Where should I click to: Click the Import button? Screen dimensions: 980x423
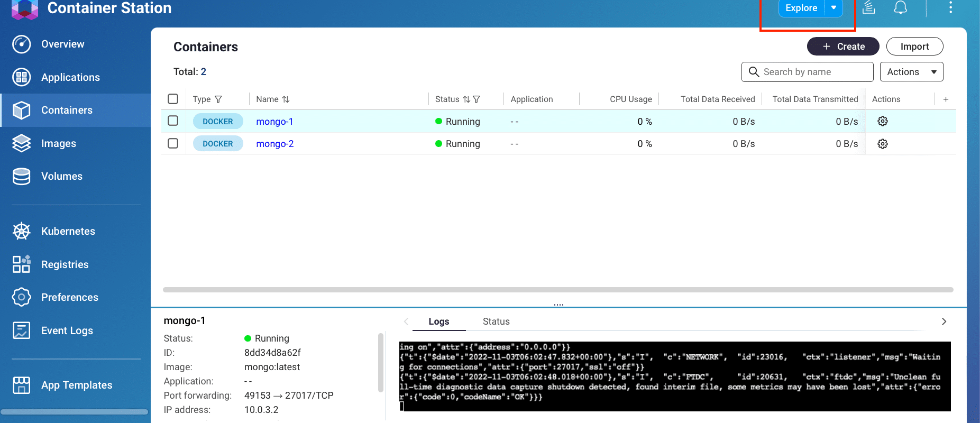(x=914, y=47)
